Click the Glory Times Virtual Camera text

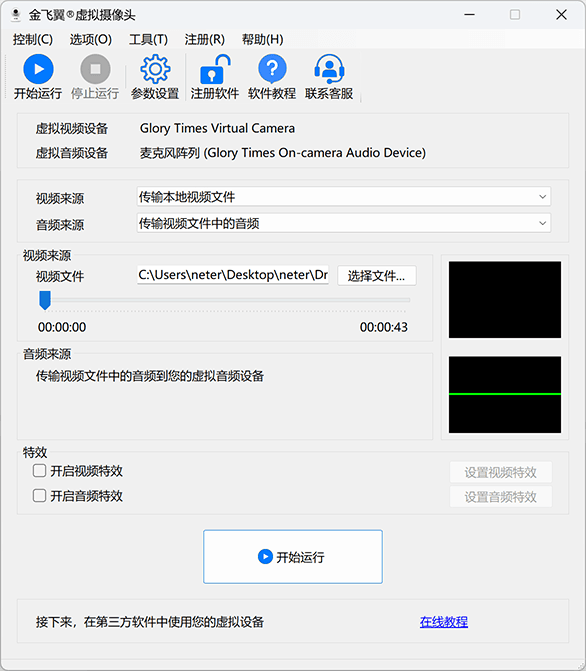click(x=217, y=128)
